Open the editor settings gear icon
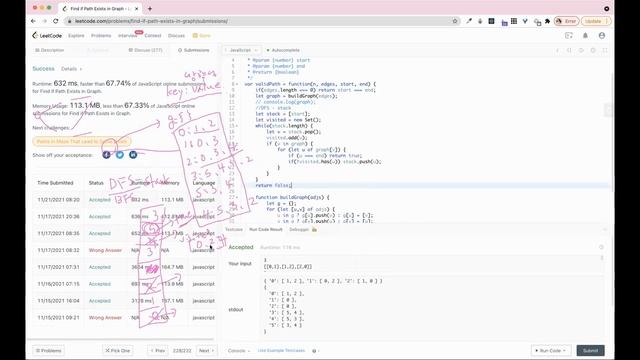Image resolution: width=640 pixels, height=360 pixels. pyautogui.click(x=593, y=50)
